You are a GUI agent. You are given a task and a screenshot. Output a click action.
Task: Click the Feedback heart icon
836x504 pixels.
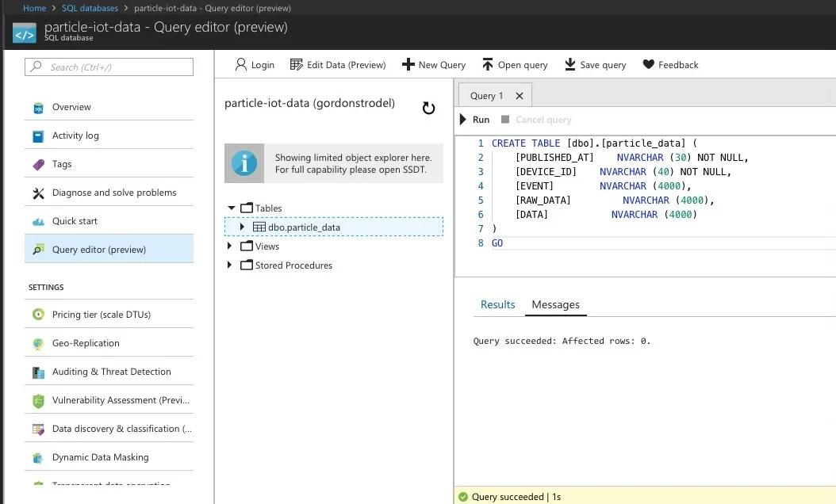point(648,64)
